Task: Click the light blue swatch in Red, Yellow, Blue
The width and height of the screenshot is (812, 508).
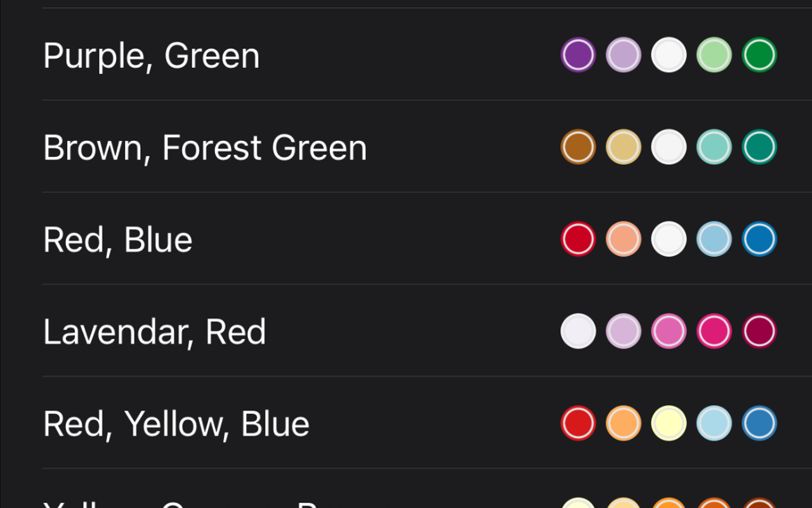Action: pos(714,423)
